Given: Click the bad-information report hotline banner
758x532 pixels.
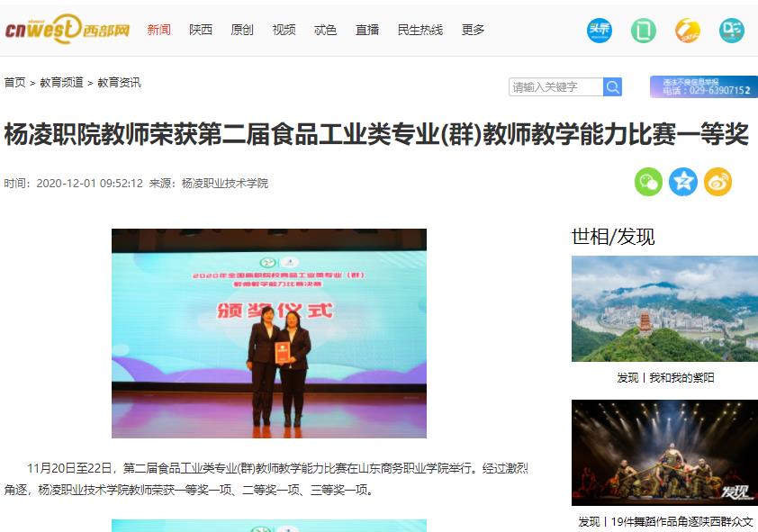Looking at the screenshot, I should click(x=704, y=86).
